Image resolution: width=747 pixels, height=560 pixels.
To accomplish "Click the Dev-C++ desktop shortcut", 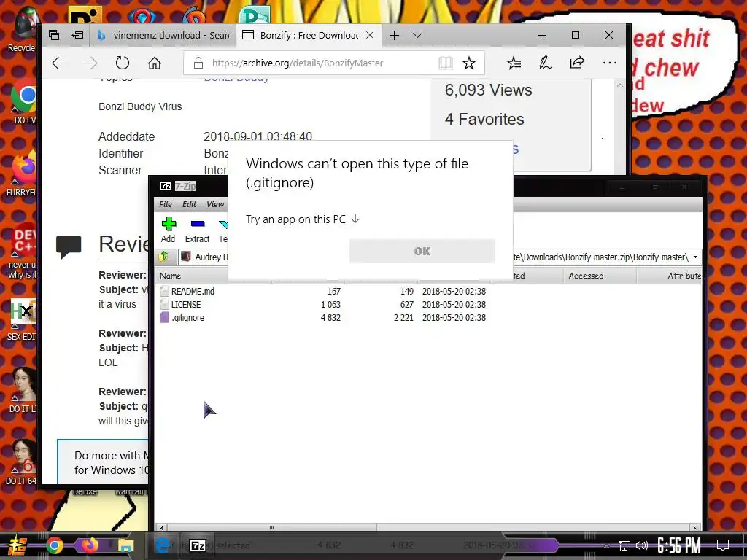I will 23,252.
